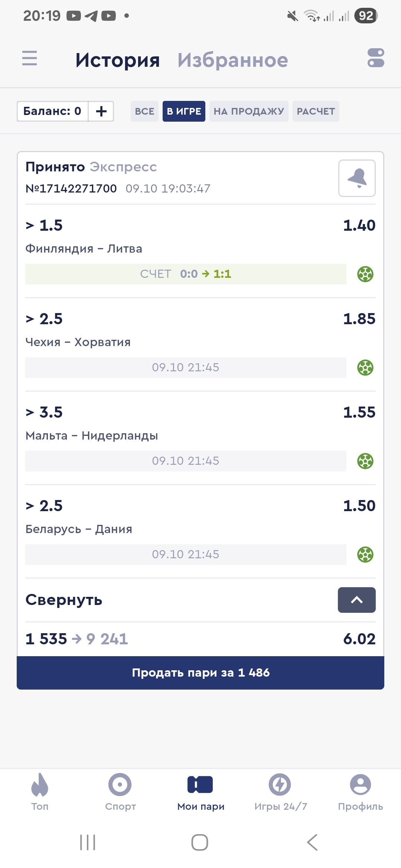Image resolution: width=401 pixels, height=868 pixels.
Task: Toggle the view switch icon at top right
Action: (x=376, y=58)
